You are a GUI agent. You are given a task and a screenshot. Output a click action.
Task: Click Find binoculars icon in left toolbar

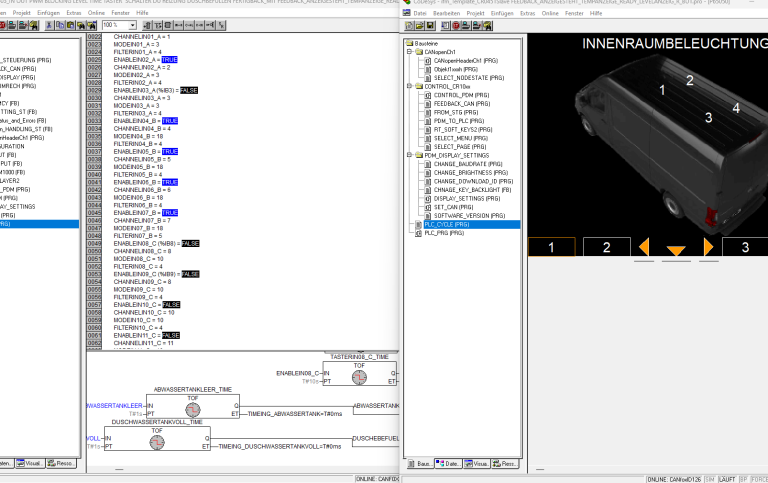81,25
